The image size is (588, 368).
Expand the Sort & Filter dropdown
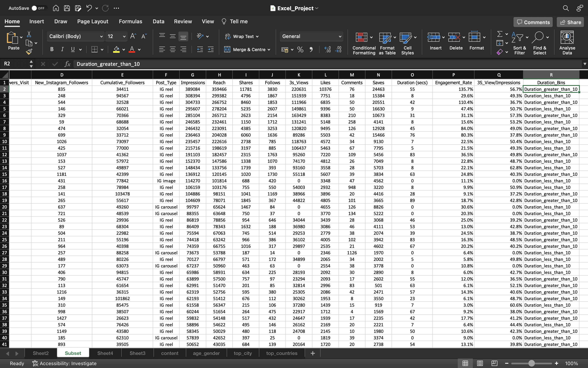click(527, 37)
